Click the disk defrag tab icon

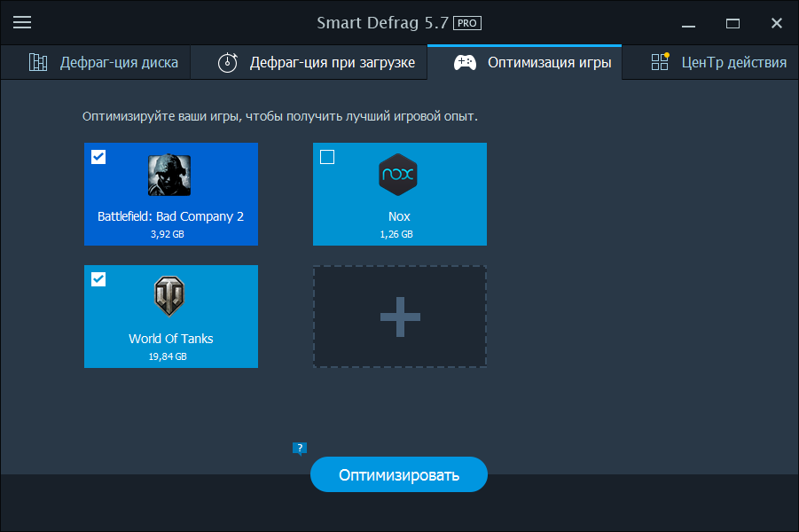[38, 62]
